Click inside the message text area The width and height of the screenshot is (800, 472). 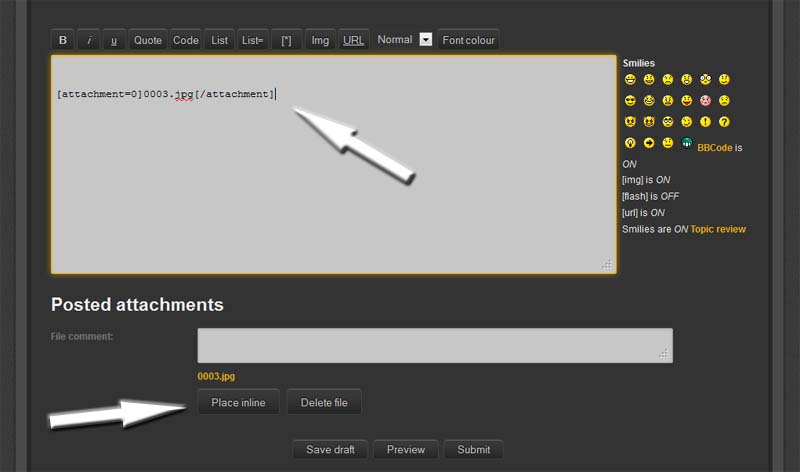(x=334, y=164)
